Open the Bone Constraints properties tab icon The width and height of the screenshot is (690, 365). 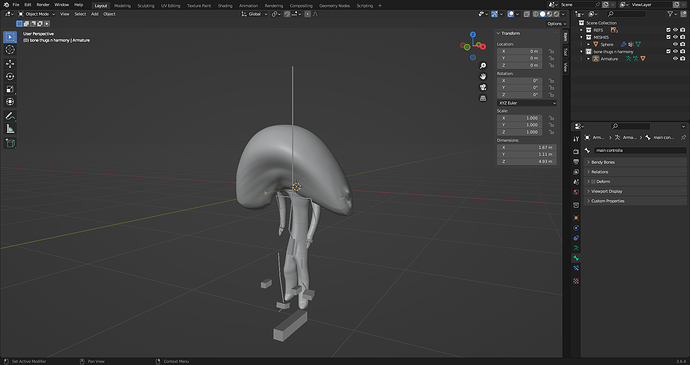[576, 268]
